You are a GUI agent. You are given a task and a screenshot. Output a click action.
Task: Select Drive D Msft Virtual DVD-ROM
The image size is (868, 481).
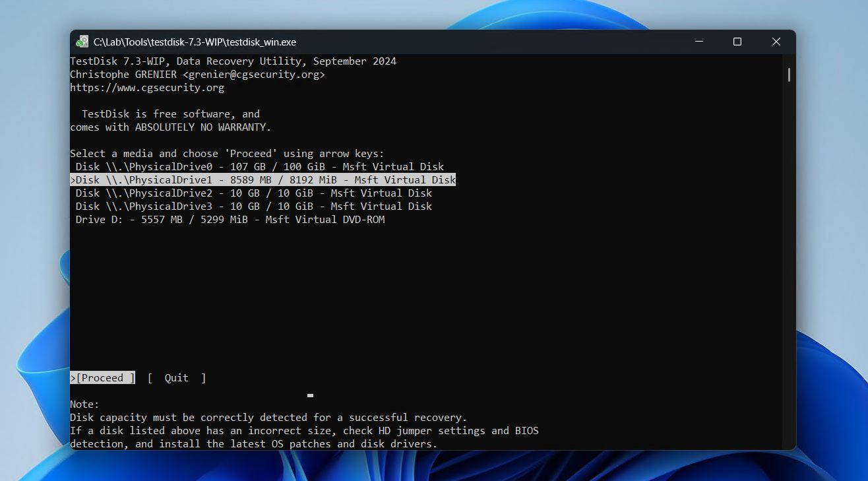[x=228, y=219]
